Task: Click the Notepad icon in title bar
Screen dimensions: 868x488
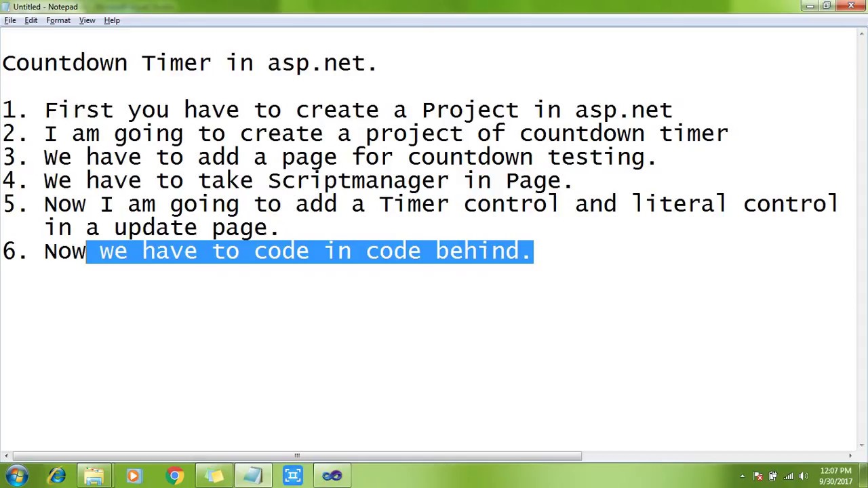Action: point(6,7)
